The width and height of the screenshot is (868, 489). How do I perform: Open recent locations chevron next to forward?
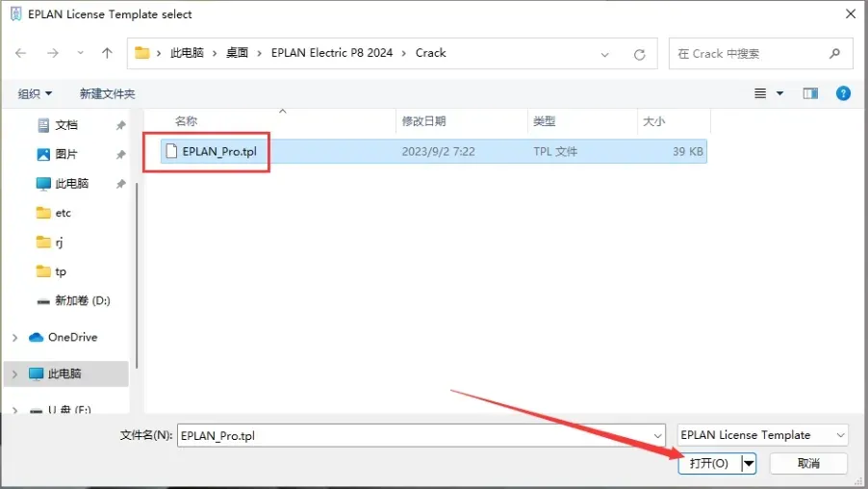click(x=80, y=53)
